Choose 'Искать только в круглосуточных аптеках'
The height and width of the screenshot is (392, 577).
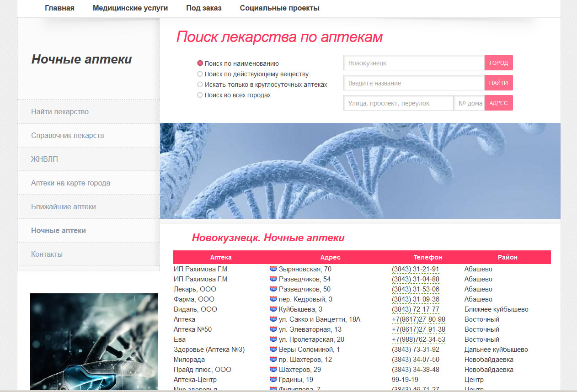coord(200,85)
